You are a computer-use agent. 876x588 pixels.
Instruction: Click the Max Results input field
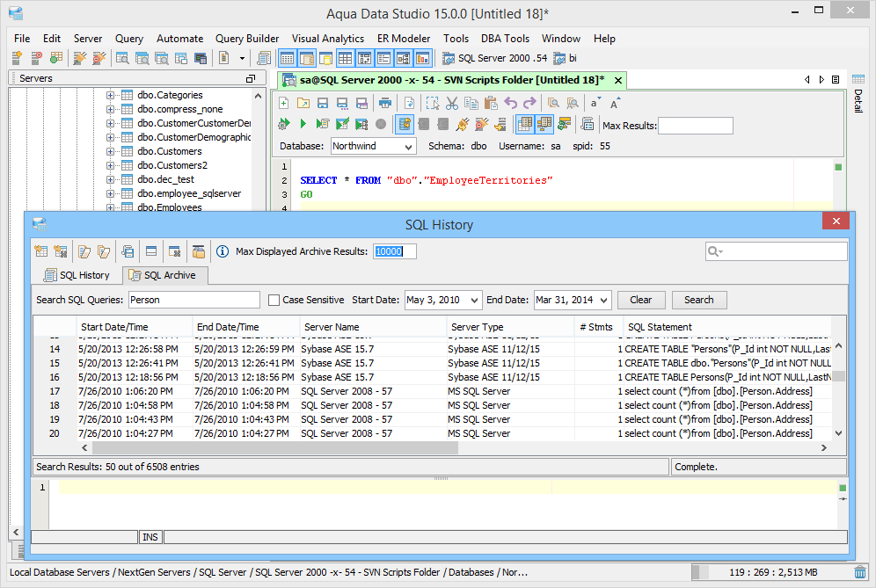pyautogui.click(x=696, y=126)
